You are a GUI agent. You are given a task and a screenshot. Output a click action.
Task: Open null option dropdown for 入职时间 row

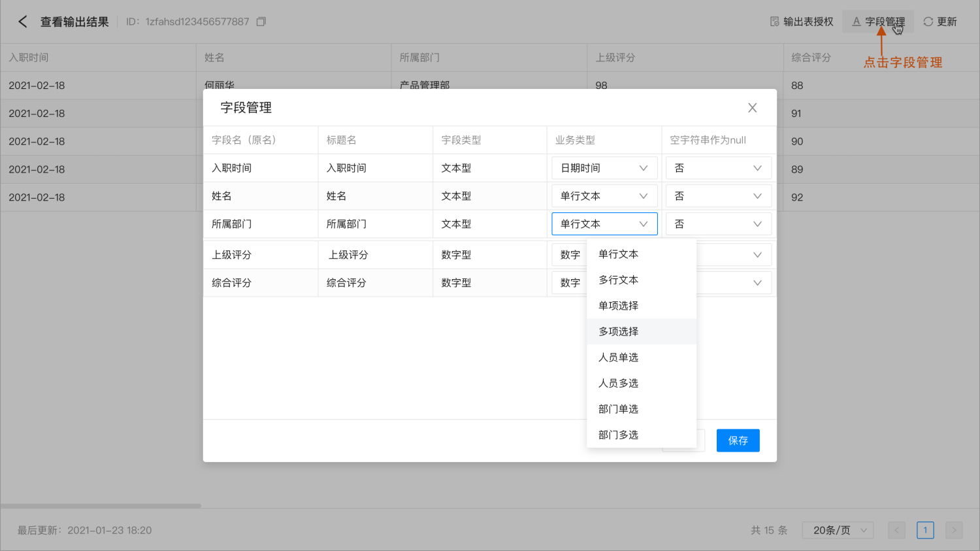(x=719, y=168)
